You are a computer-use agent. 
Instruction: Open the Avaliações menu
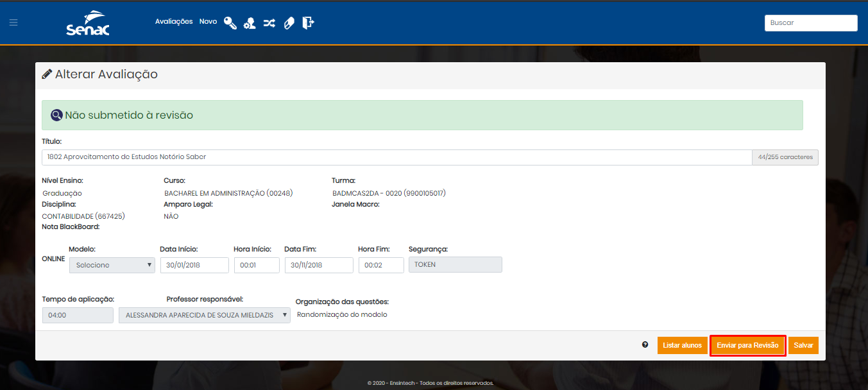[x=174, y=21]
